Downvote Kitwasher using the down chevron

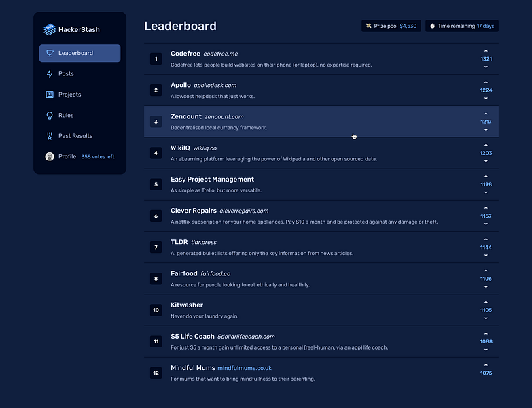tap(486, 318)
